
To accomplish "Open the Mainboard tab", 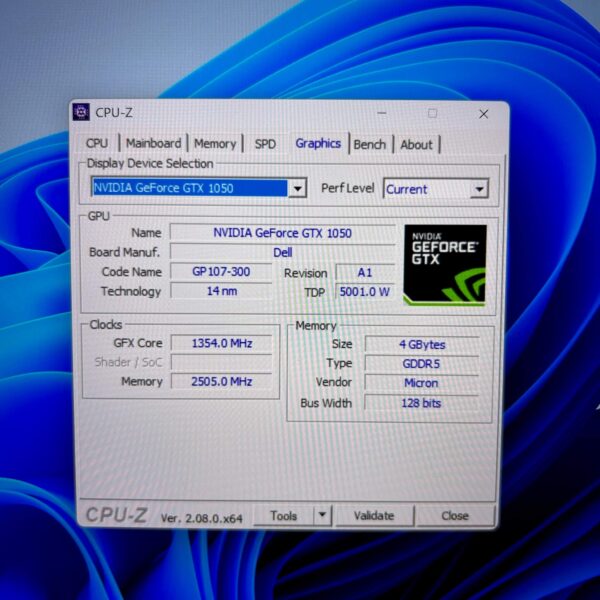I will (153, 143).
